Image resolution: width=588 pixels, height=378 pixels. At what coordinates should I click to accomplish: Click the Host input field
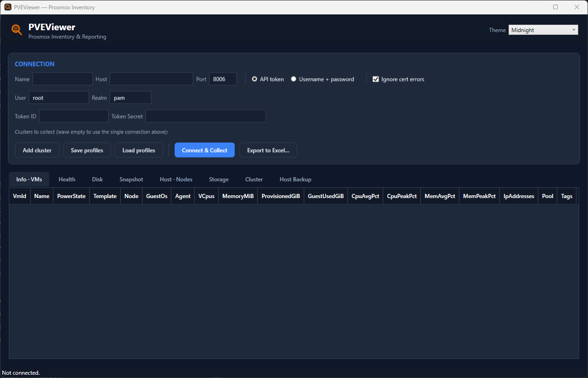click(x=151, y=79)
